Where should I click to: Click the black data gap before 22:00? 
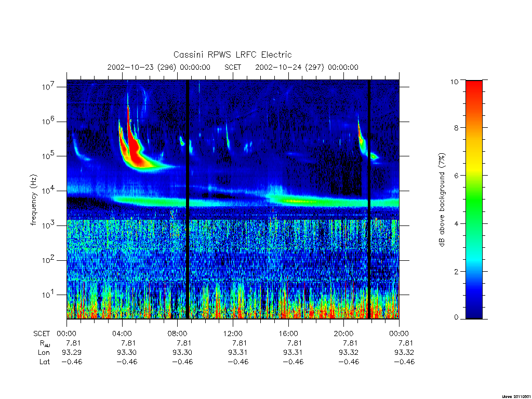(369, 199)
